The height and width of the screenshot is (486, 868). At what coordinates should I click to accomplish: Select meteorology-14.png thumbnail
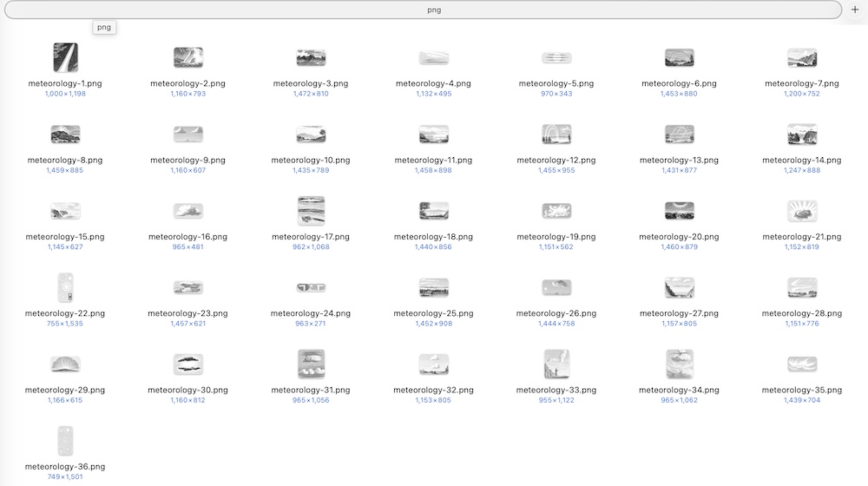pyautogui.click(x=801, y=134)
